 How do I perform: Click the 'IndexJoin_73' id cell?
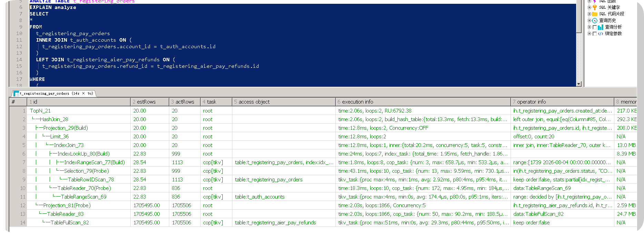pyautogui.click(x=79, y=145)
